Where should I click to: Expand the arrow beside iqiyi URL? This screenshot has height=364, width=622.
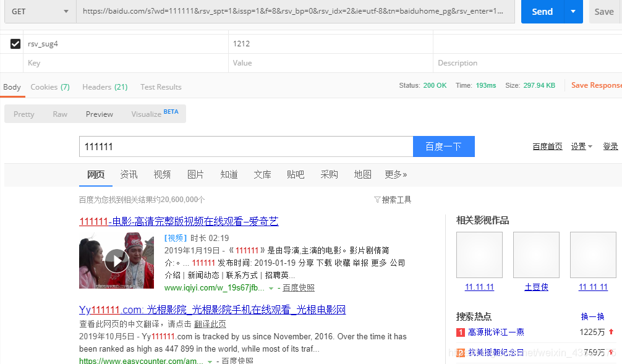coord(271,289)
